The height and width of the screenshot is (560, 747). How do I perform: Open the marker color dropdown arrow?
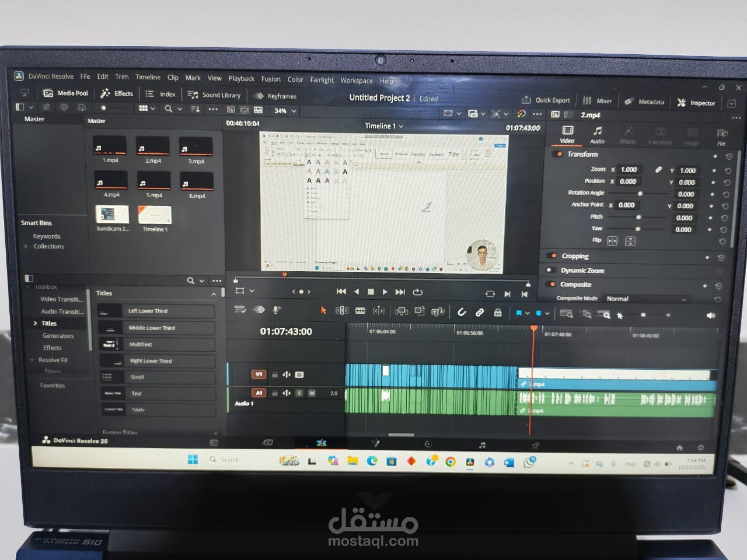pyautogui.click(x=547, y=314)
